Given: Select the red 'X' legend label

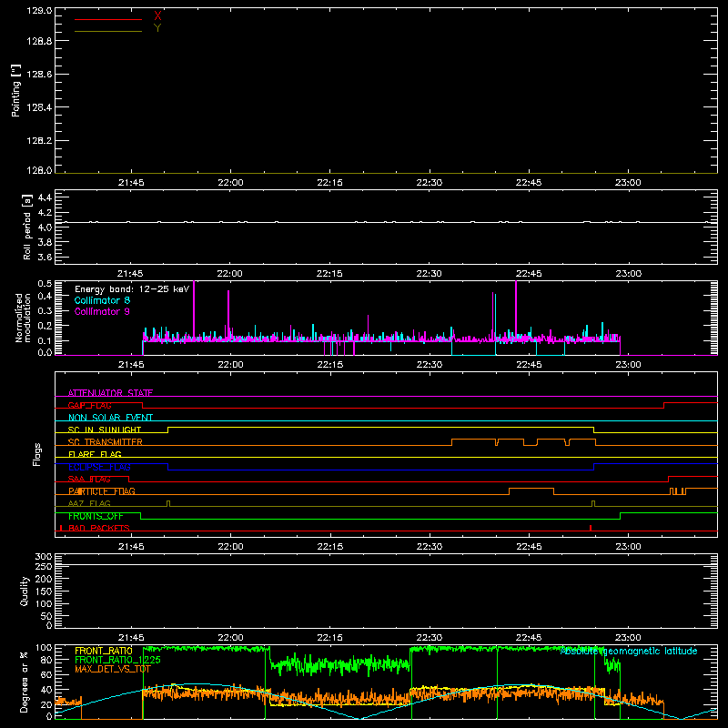Looking at the screenshot, I should 157,16.
